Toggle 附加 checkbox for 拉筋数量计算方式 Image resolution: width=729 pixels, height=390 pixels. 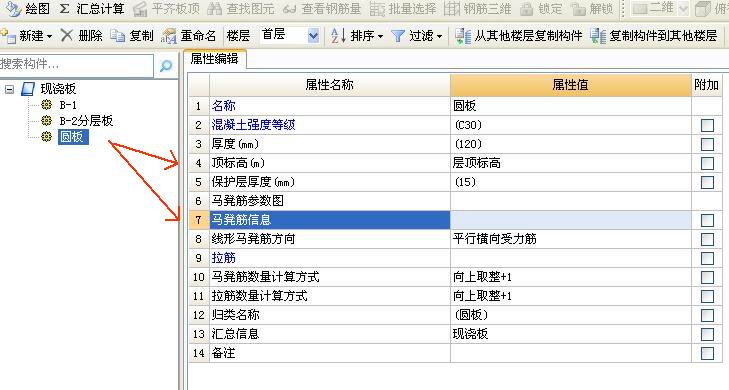tap(707, 296)
